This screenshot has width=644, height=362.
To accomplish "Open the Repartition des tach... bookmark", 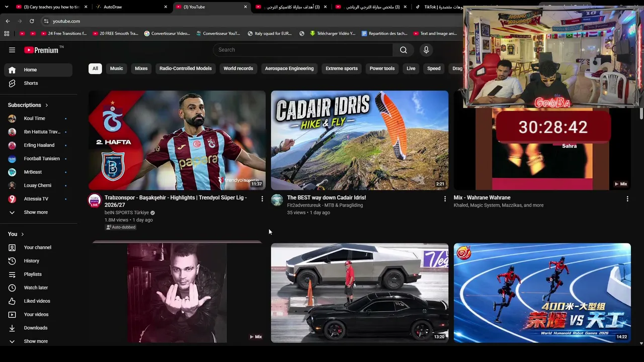I will click(384, 34).
